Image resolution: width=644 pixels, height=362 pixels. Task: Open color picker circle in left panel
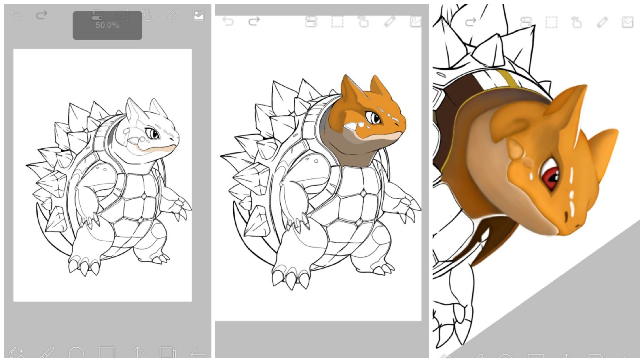coord(76,353)
